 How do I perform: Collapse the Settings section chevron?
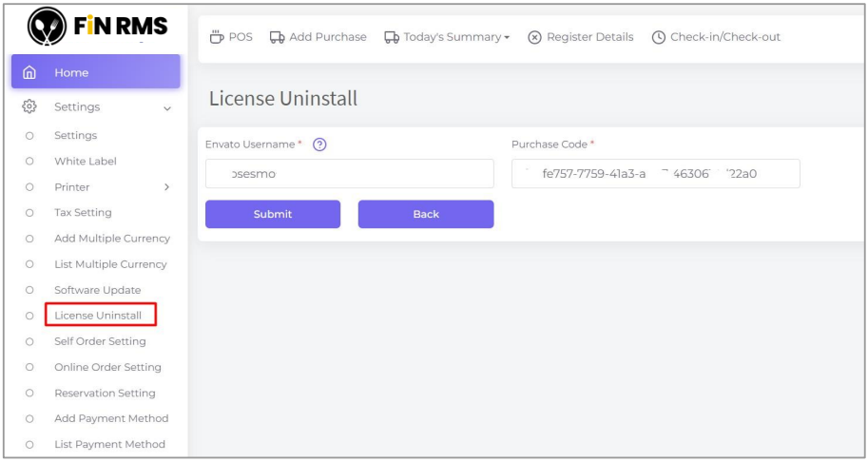click(167, 108)
